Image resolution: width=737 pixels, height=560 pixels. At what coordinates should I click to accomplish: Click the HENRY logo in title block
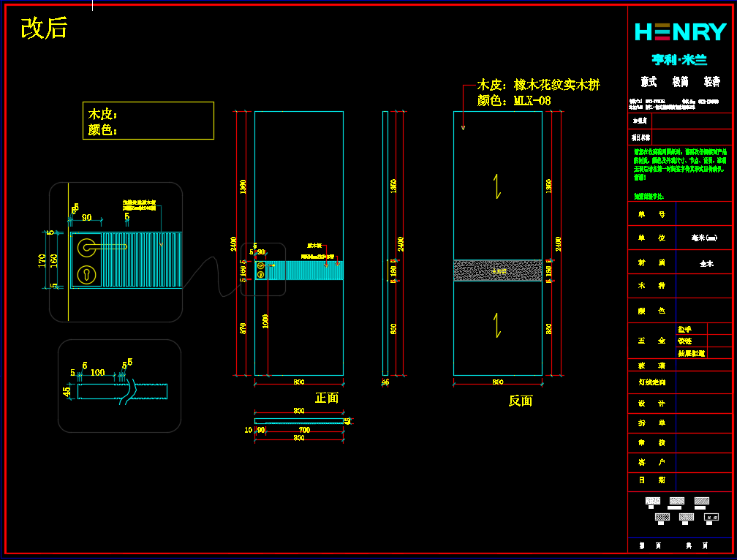[x=680, y=32]
